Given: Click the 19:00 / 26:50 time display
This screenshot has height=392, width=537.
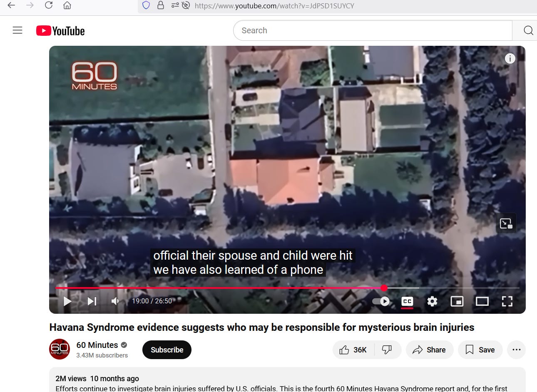Looking at the screenshot, I should tap(152, 301).
